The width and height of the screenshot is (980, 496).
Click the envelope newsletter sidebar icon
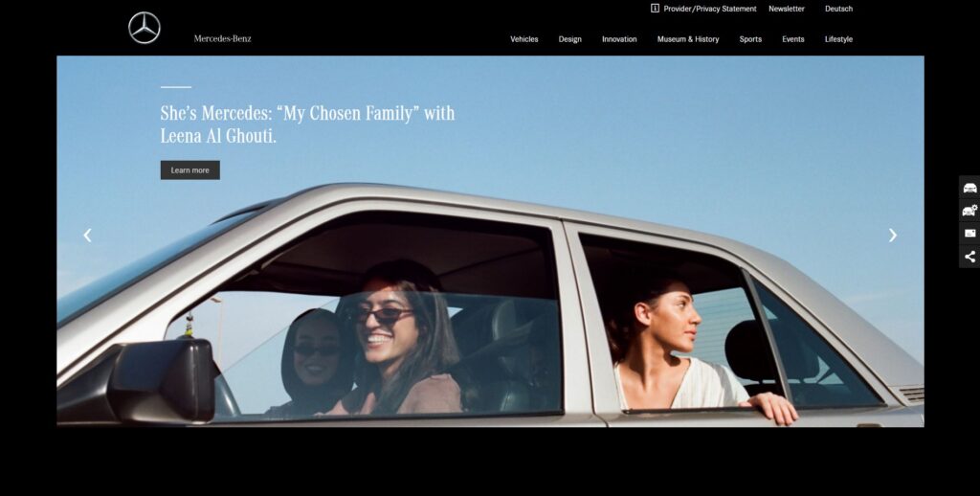(969, 234)
